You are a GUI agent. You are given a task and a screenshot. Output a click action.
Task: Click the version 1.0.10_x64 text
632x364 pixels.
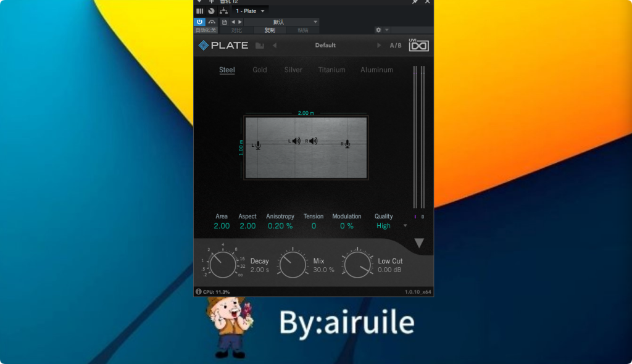[x=418, y=292]
